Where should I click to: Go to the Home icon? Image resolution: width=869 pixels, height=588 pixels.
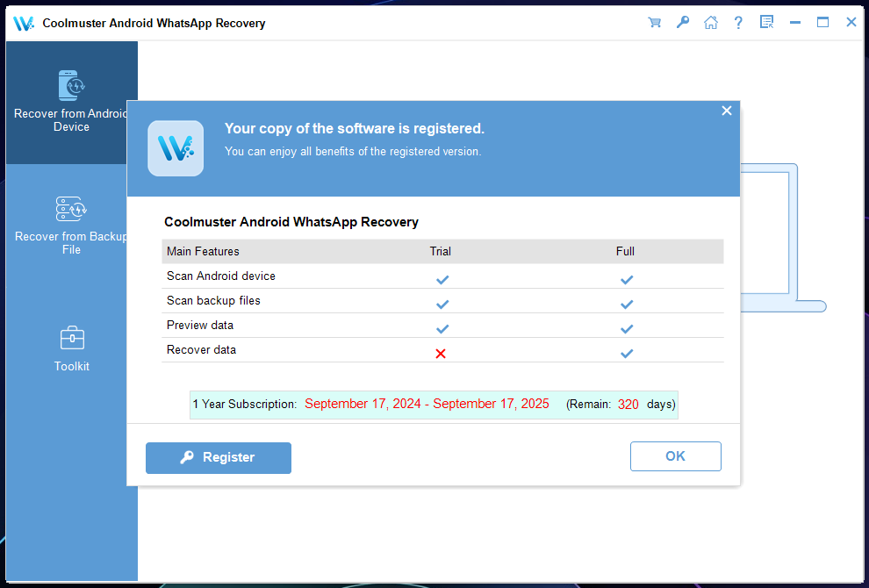coord(710,23)
